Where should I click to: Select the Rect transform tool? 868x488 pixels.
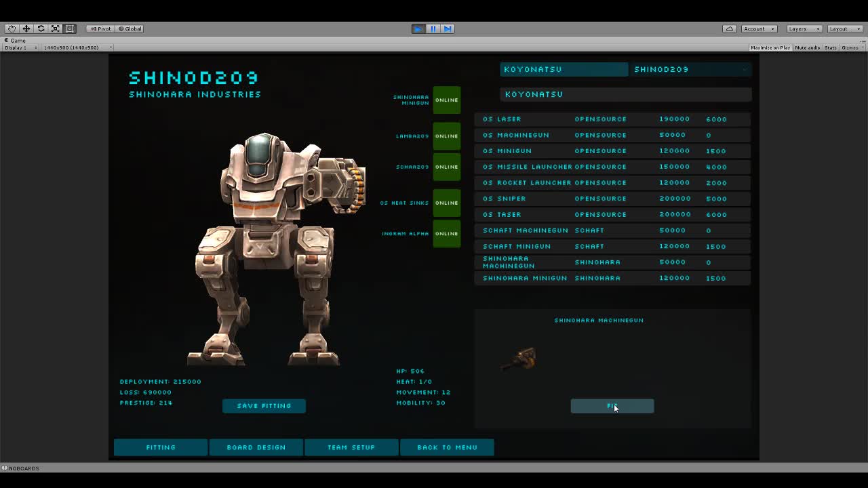point(70,28)
